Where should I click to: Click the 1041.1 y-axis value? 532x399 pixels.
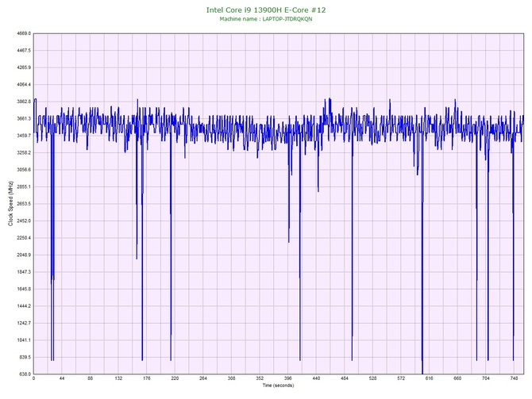click(x=24, y=340)
